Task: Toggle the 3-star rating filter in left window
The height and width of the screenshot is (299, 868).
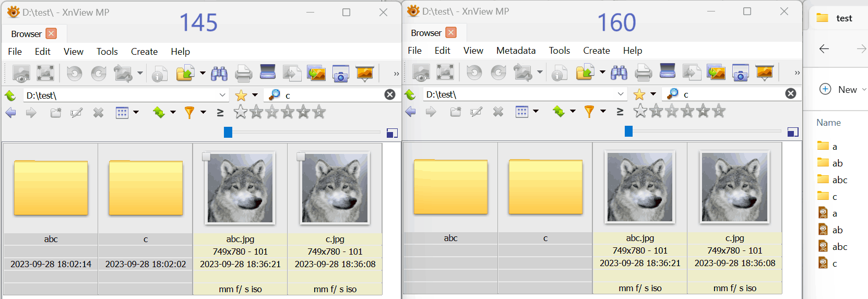Action: pyautogui.click(x=288, y=112)
